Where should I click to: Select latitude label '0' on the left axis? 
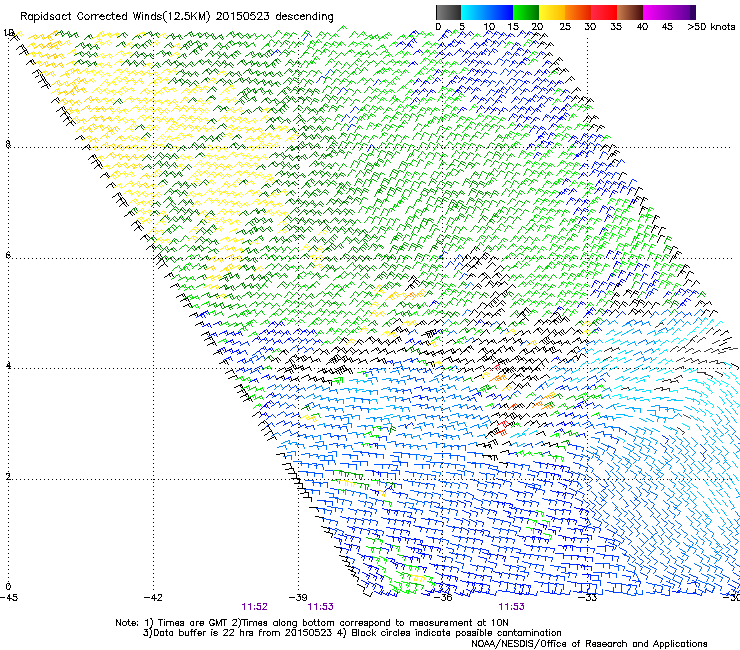pyautogui.click(x=8, y=587)
